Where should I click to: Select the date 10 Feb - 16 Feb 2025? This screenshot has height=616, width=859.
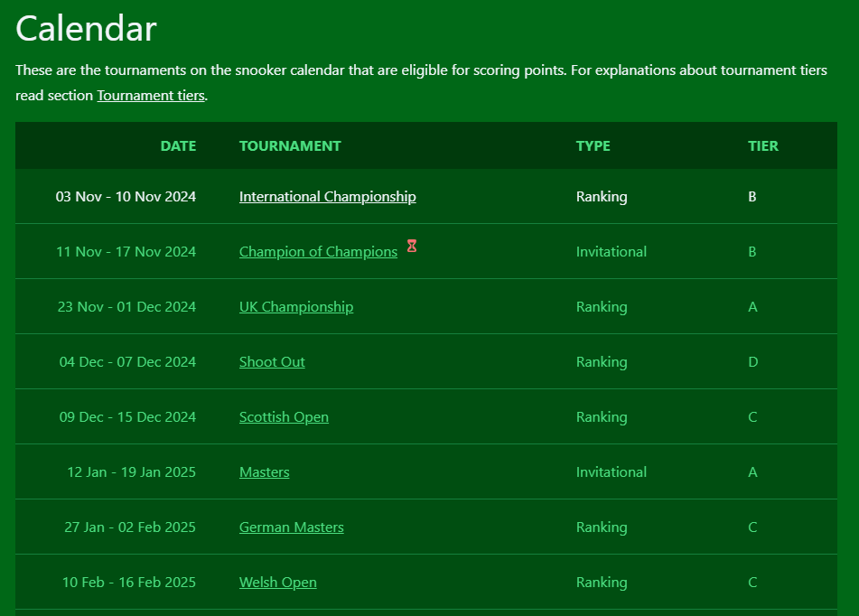click(x=129, y=582)
